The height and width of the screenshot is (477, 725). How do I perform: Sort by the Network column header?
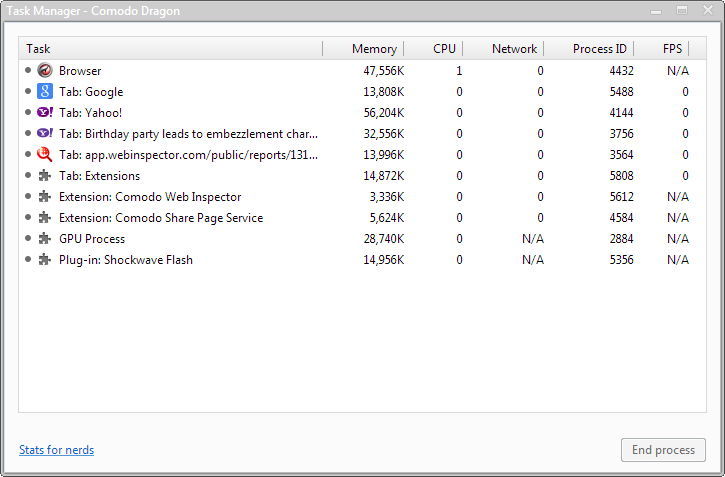pos(504,49)
